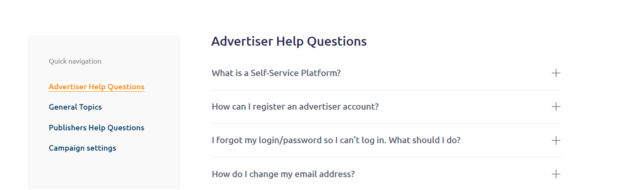Click plus icon for change email address question
The width and height of the screenshot is (644, 190).
556,174
